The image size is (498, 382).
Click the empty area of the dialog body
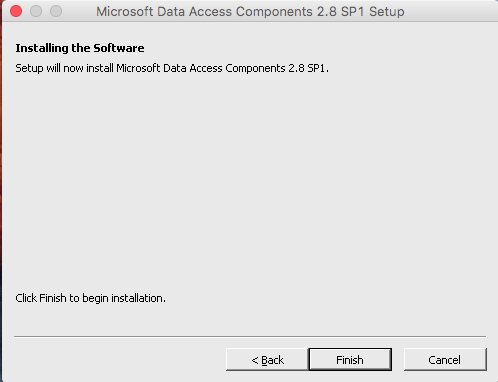pos(249,183)
